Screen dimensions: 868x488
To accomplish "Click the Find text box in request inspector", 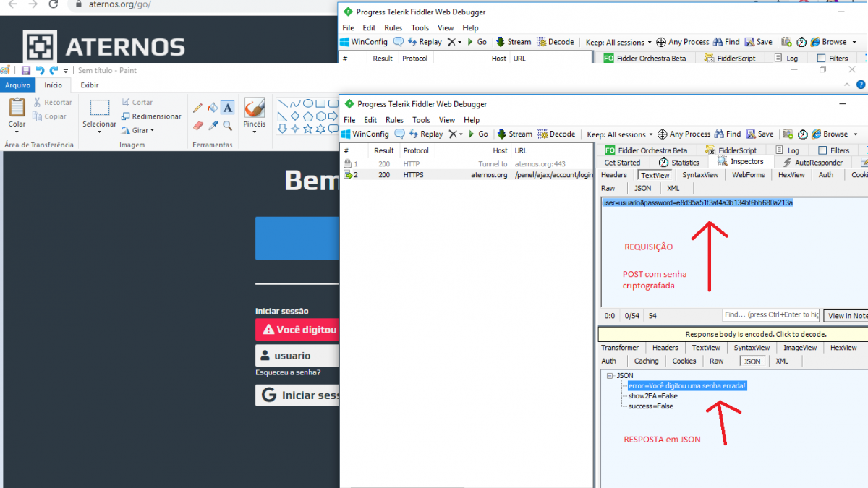I will [771, 315].
